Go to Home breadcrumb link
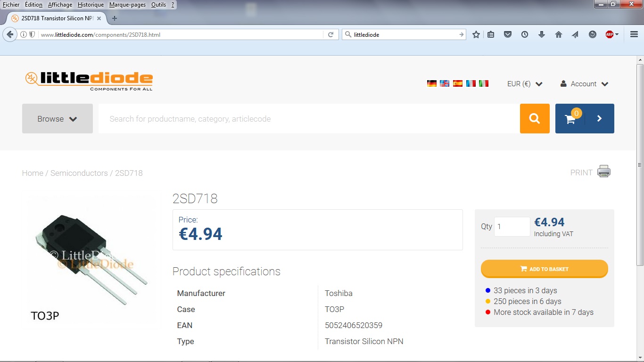 33,173
